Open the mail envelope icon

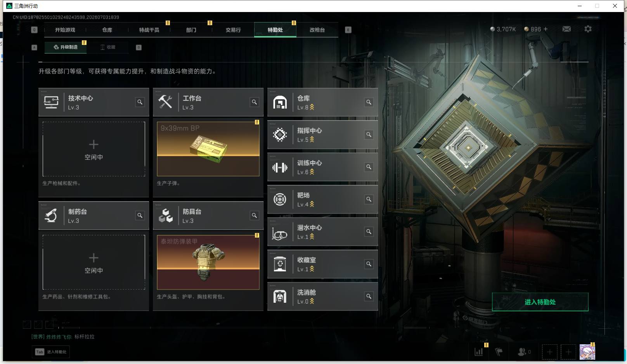566,29
